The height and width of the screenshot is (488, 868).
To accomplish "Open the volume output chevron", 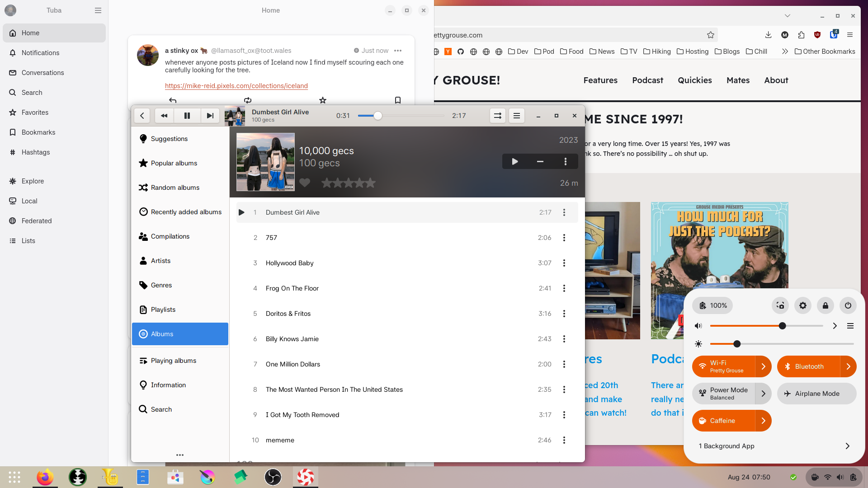I will (x=835, y=326).
